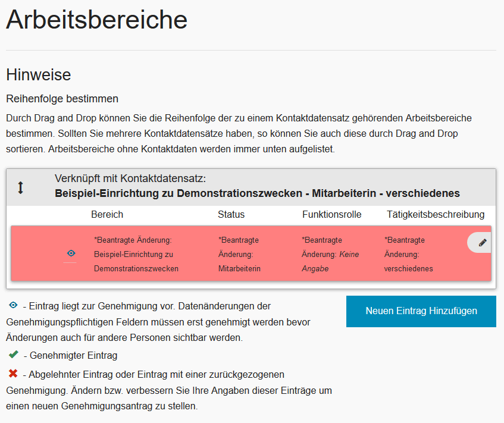Click the Beispiel-Einrichtung zu Demonstrationszwecken cell
This screenshot has width=504, height=423.
point(136,255)
